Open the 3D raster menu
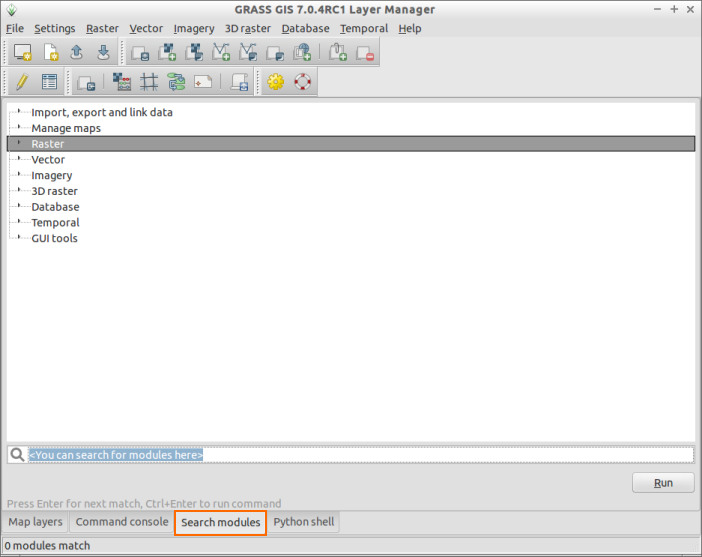This screenshot has height=557, width=702. click(x=248, y=29)
